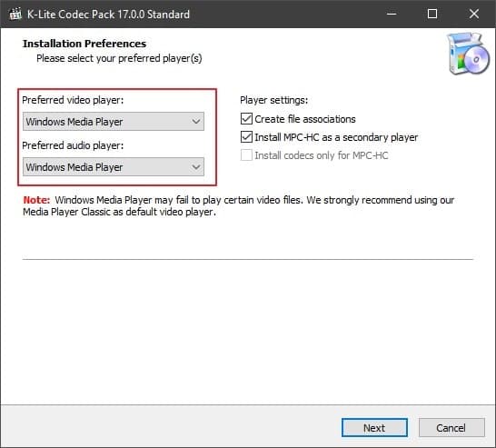The width and height of the screenshot is (496, 448).
Task: Click the codec pack box and disc image
Action: click(468, 54)
